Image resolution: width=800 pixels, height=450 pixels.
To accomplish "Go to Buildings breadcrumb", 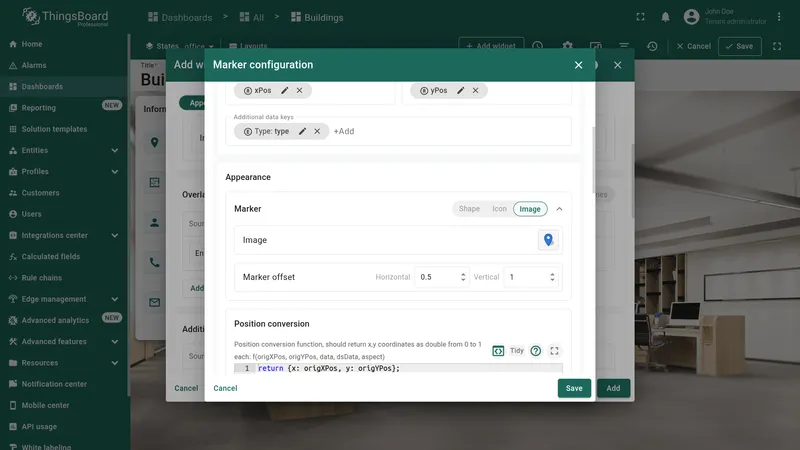I will pos(317,17).
